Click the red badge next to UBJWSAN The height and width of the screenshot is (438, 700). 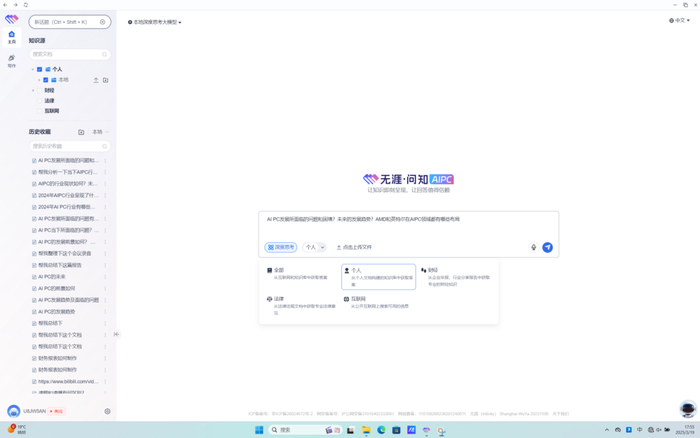[x=57, y=411]
